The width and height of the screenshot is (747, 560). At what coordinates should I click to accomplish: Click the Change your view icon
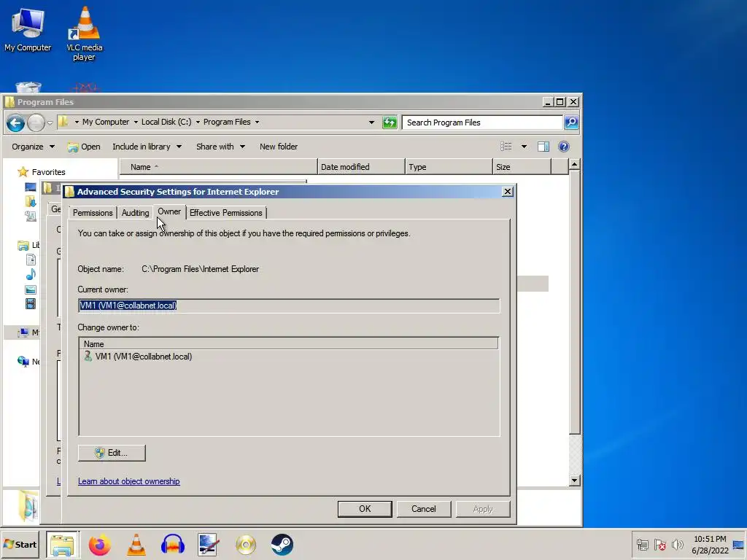tap(506, 147)
